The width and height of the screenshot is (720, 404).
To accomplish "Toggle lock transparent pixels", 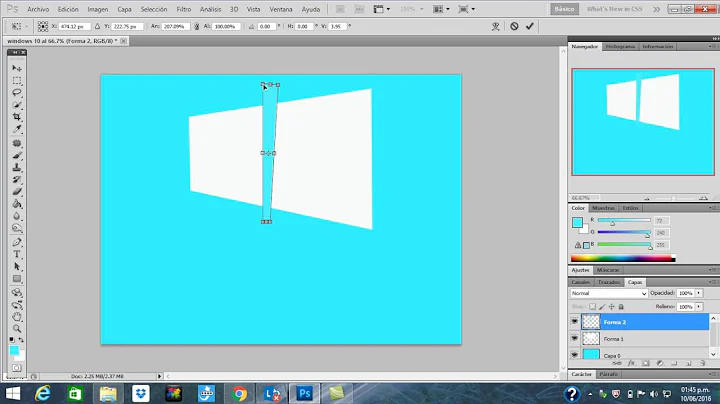I will pos(592,306).
